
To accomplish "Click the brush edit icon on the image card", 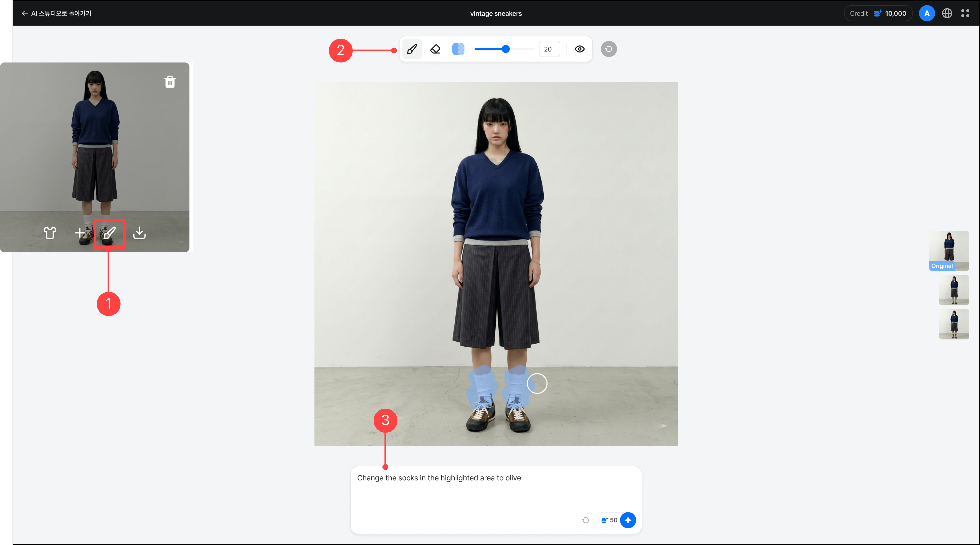I will point(110,233).
